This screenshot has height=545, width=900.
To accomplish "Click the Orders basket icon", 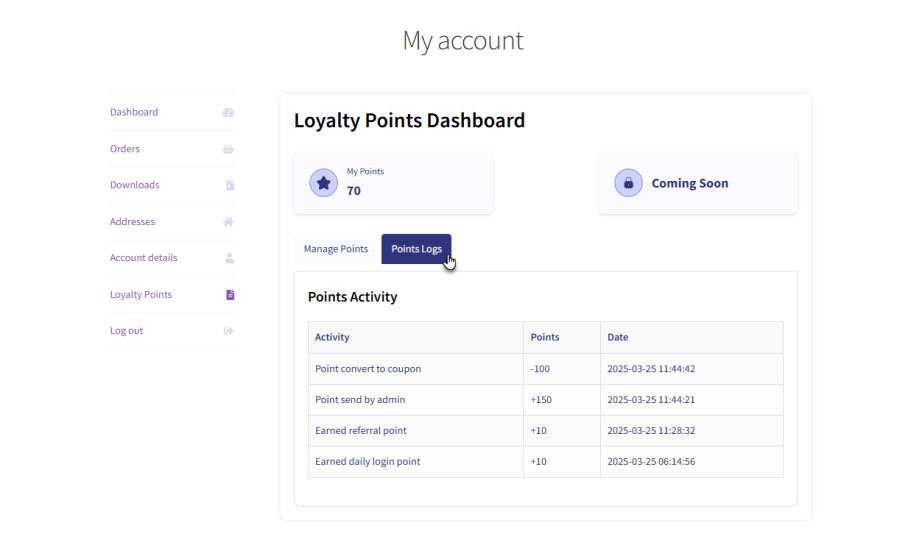I will [x=228, y=149].
